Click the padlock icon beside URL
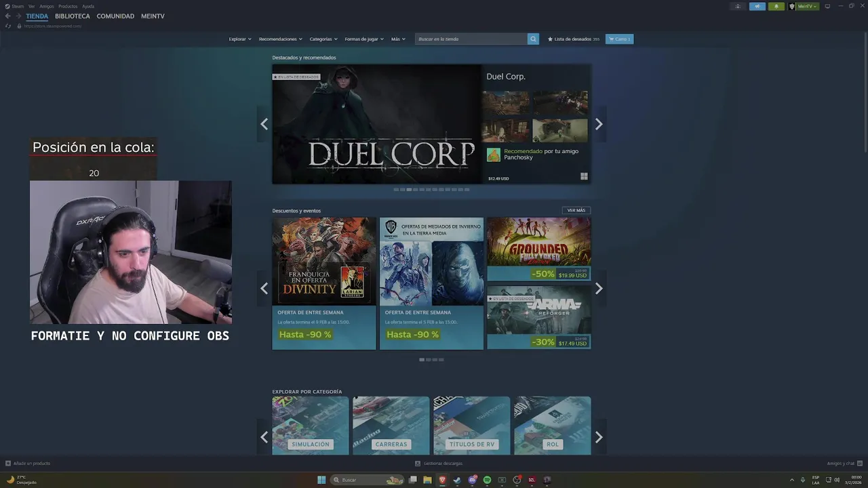 coord(19,26)
